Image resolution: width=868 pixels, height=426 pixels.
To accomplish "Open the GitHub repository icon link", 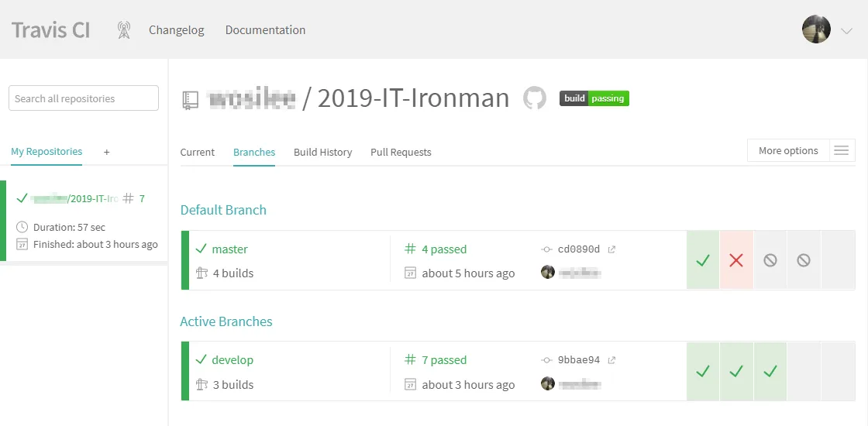I will pyautogui.click(x=535, y=98).
